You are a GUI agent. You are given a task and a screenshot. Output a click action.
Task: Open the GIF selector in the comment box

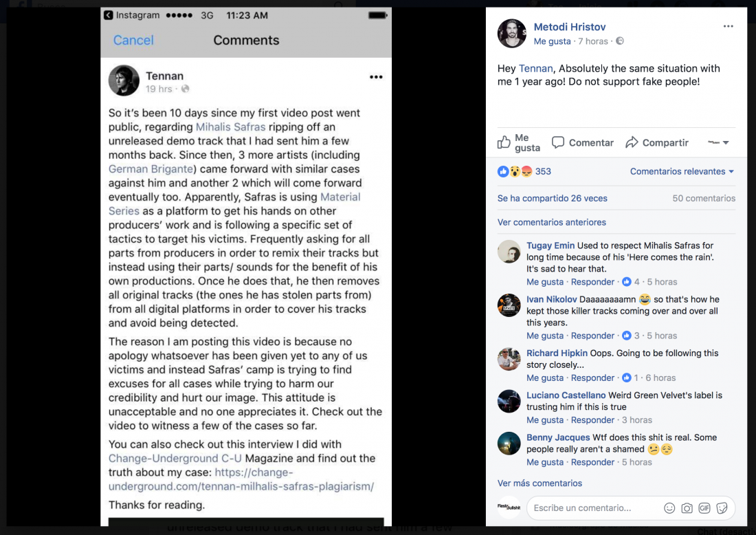click(704, 508)
